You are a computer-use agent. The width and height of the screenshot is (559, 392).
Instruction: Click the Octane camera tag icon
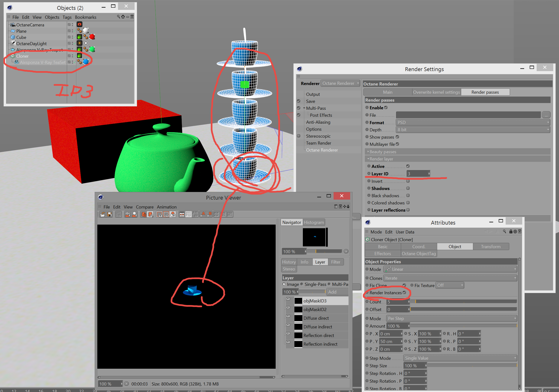pyautogui.click(x=80, y=24)
